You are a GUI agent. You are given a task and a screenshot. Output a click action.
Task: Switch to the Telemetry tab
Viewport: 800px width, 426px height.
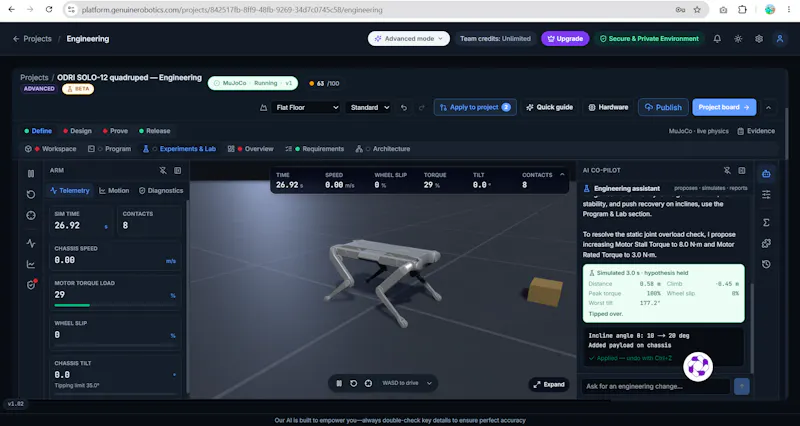coord(70,190)
